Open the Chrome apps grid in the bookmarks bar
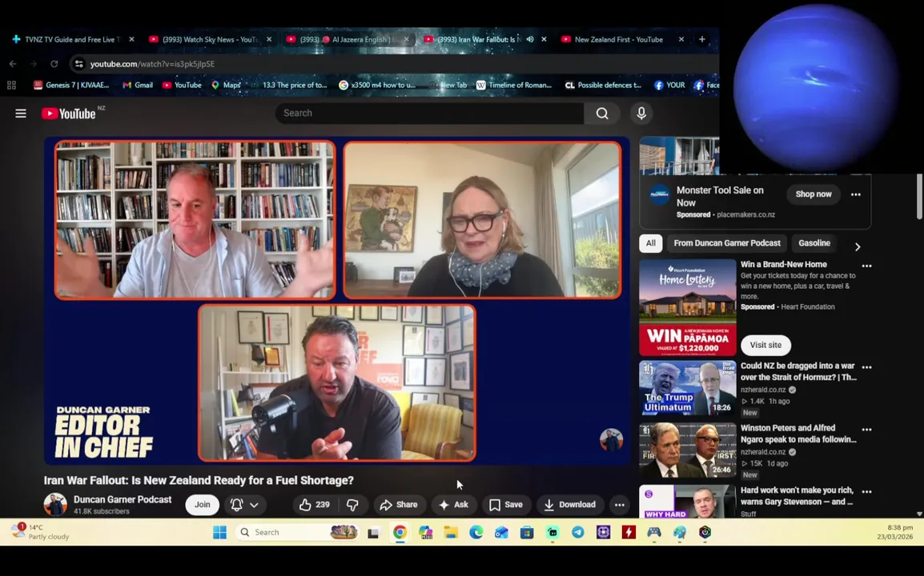The image size is (924, 576). click(x=11, y=85)
